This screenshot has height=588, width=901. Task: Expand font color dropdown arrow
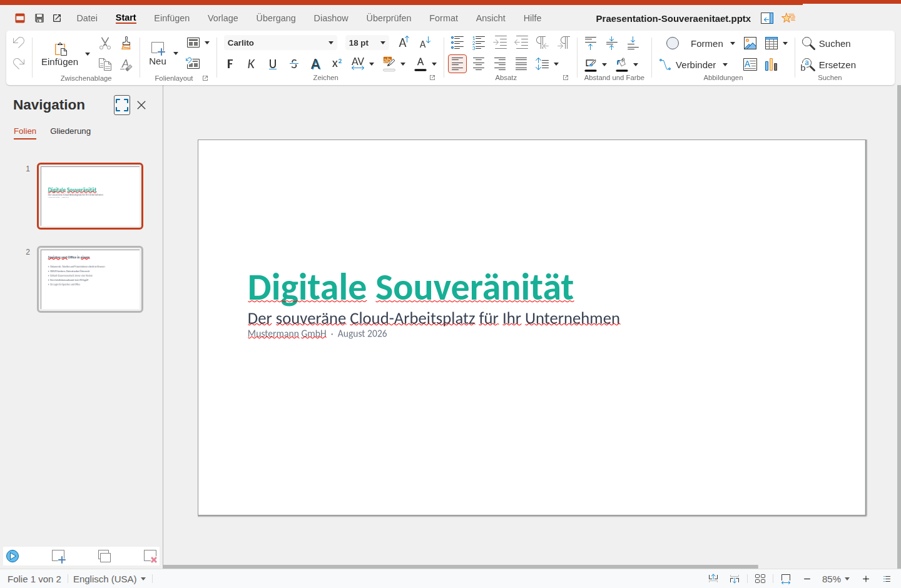click(434, 64)
